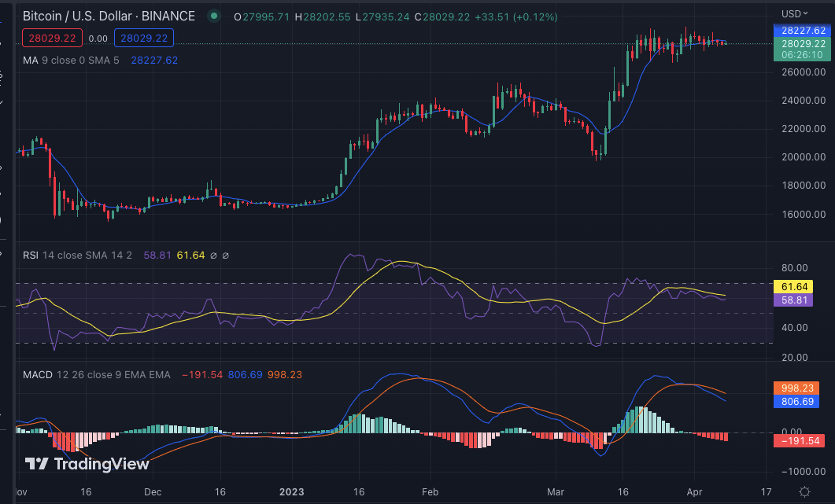
Task: Click the red sell price box 28029.22
Action: (x=52, y=38)
